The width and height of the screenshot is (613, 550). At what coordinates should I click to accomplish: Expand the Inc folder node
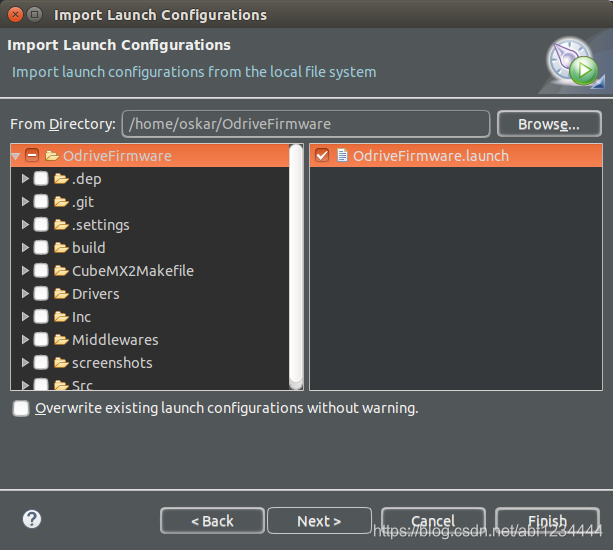coord(25,316)
